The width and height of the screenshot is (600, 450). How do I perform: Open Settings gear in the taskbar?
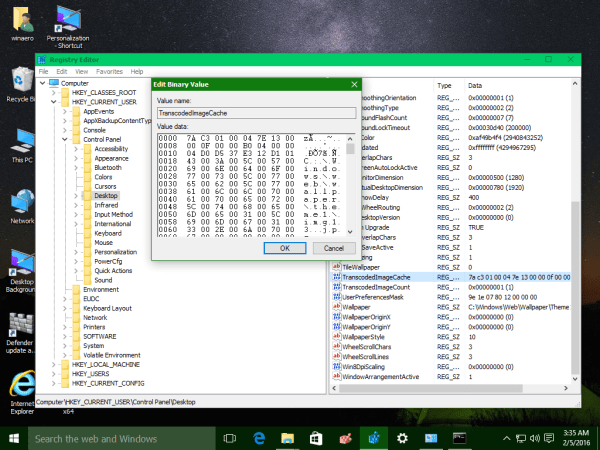pos(402,438)
